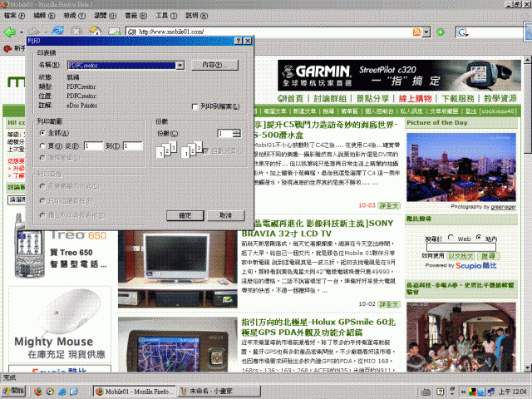Click the address bar showing mobile01.com
The image size is (532, 399).
point(274,32)
